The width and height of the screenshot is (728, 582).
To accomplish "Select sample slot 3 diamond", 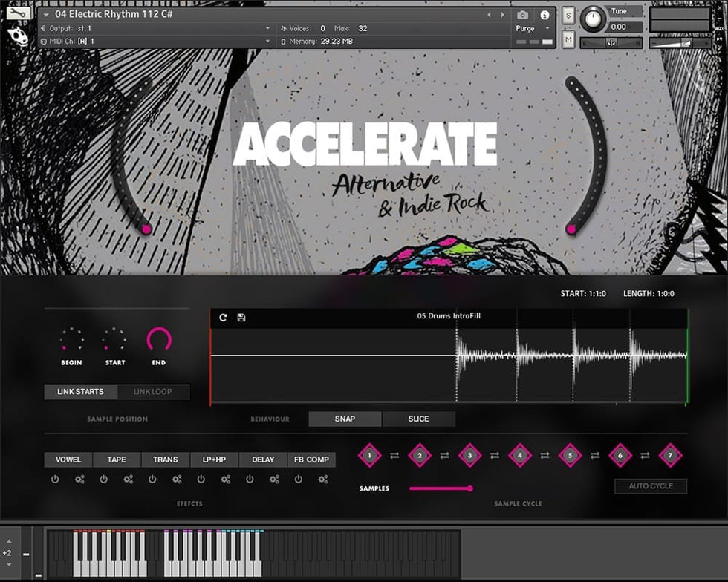I will pos(469,455).
